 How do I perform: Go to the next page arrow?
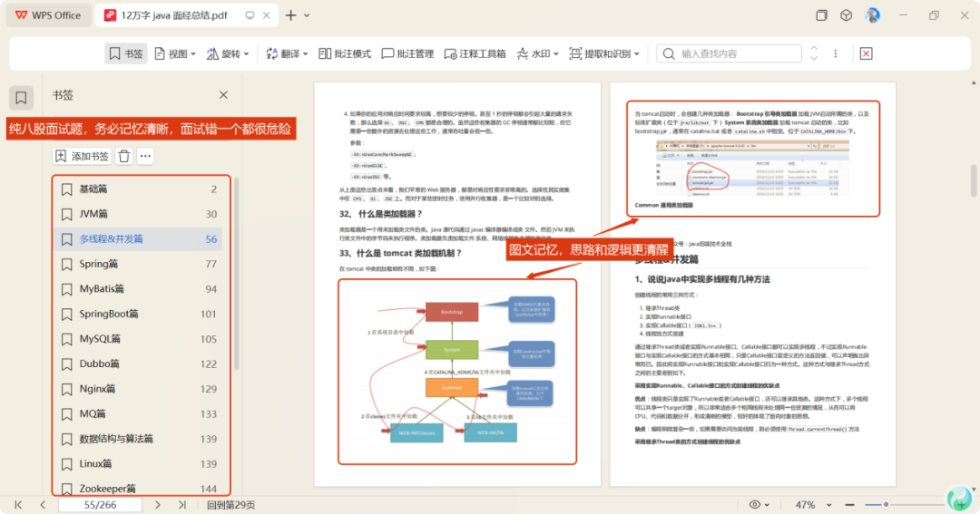tap(158, 505)
